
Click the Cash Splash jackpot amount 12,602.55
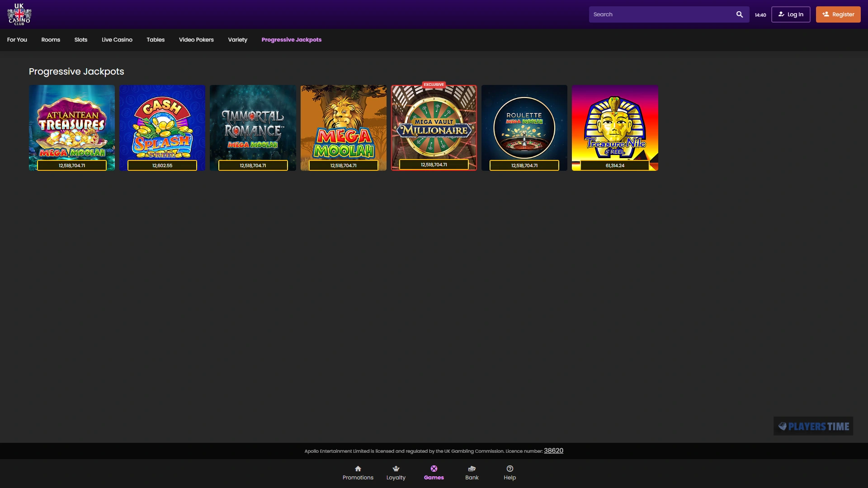(x=162, y=165)
